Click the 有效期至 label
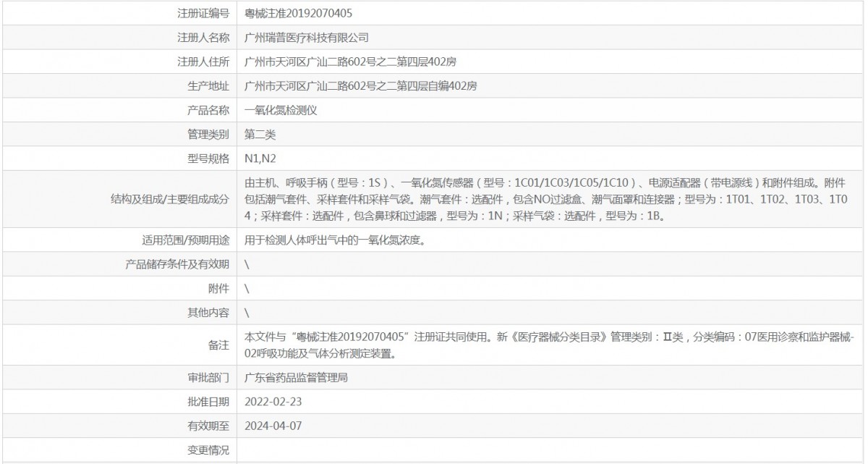This screenshot has width=868, height=464. (x=208, y=426)
